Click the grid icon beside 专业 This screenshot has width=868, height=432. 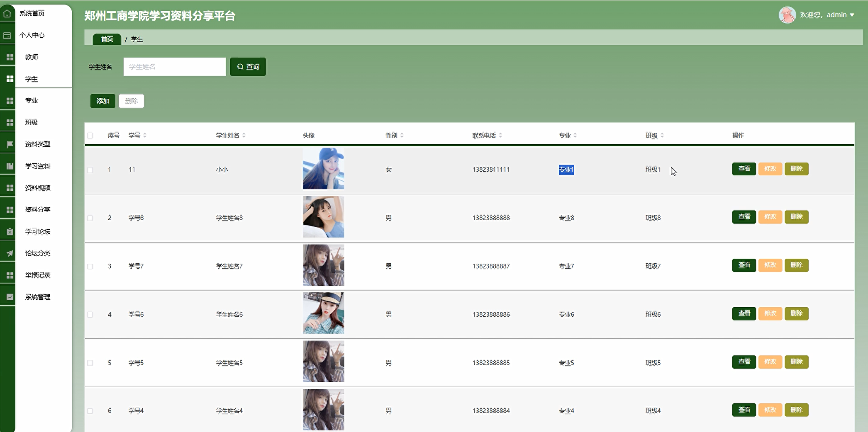click(10, 101)
